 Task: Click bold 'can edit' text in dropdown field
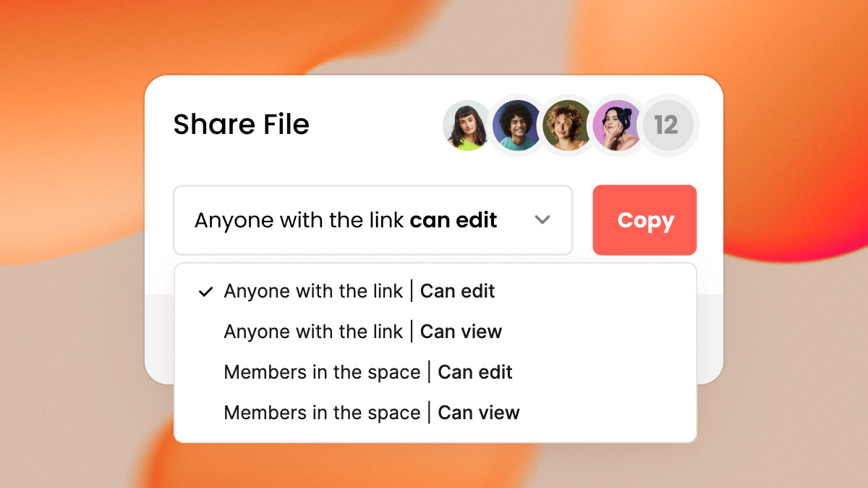(x=454, y=220)
